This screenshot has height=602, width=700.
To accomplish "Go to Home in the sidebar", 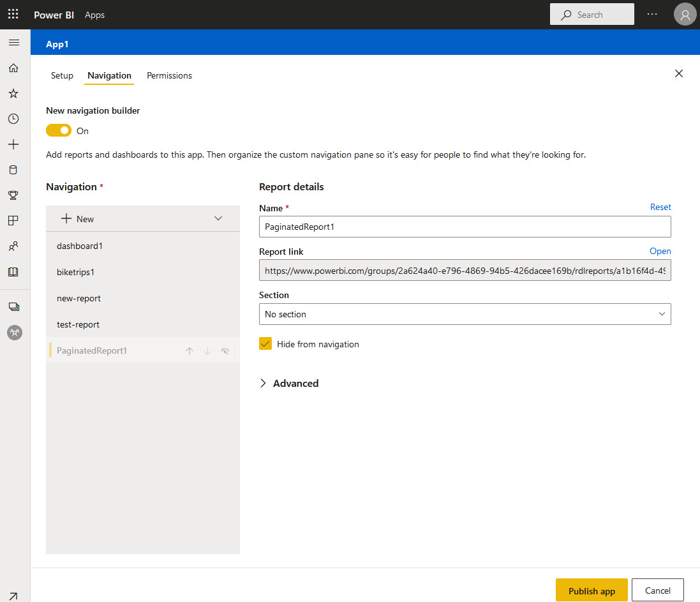I will coord(13,68).
